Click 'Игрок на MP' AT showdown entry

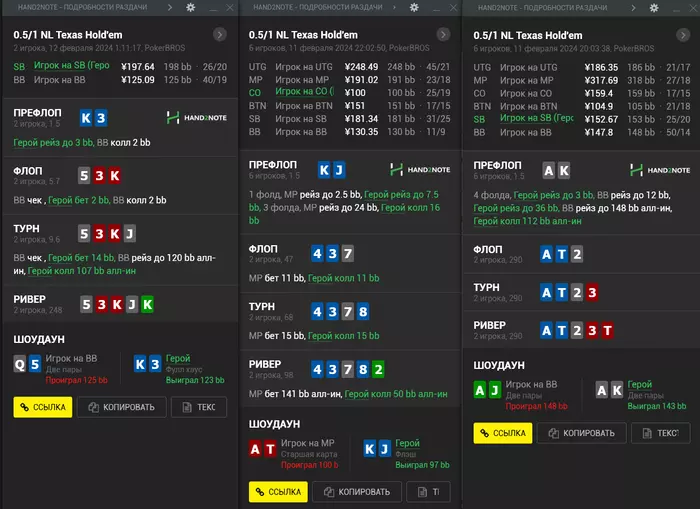pos(294,454)
